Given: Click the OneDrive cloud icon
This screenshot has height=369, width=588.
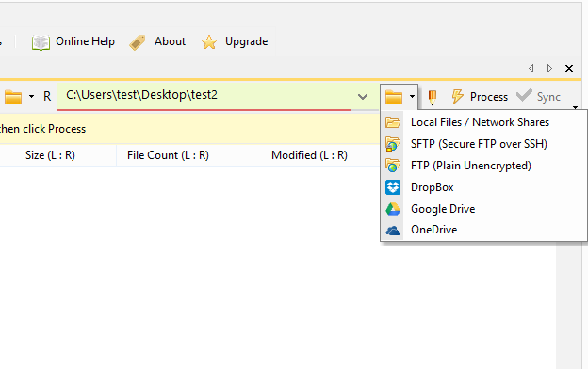Looking at the screenshot, I should click(x=393, y=230).
